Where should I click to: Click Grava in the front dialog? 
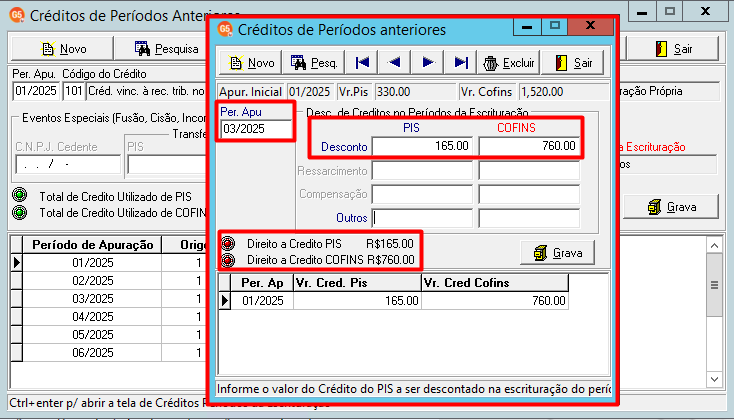(558, 253)
